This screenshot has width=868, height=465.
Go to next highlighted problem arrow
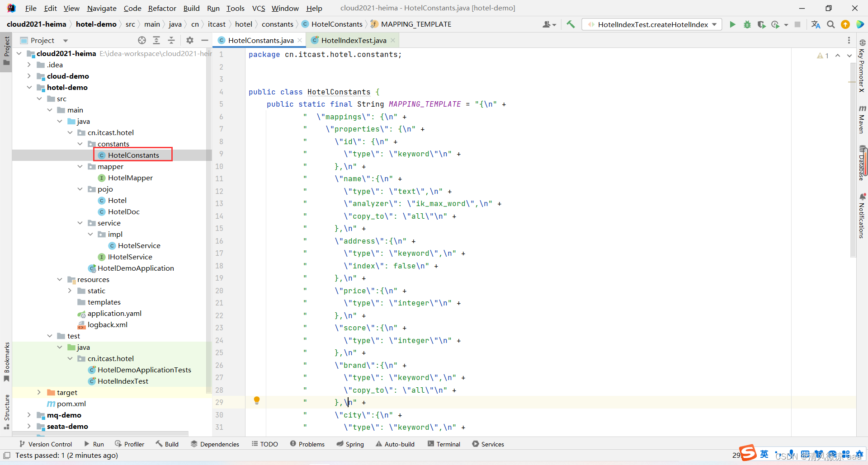(x=849, y=56)
